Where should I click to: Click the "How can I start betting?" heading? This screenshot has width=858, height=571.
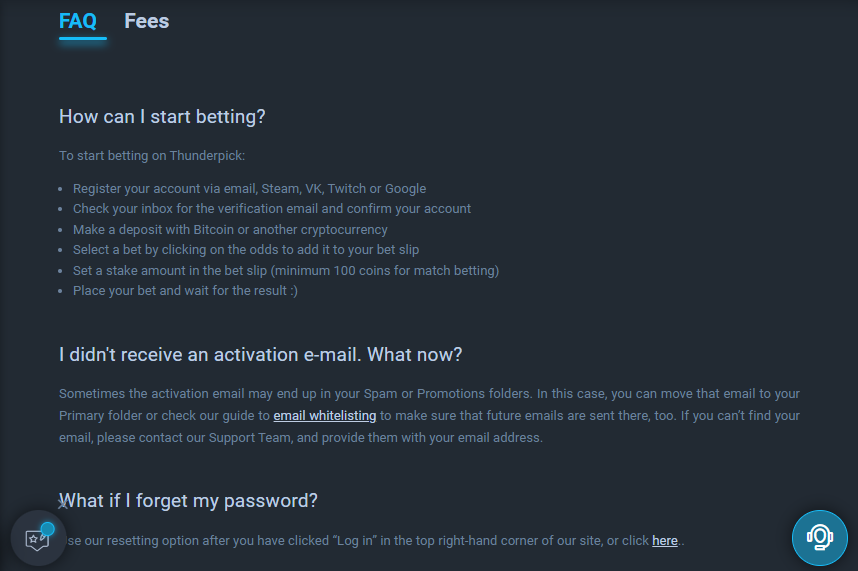[162, 116]
